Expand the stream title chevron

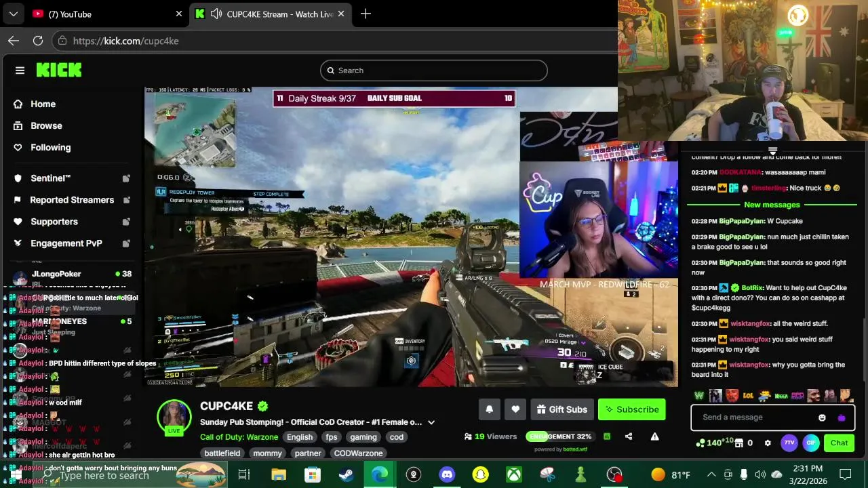431,422
